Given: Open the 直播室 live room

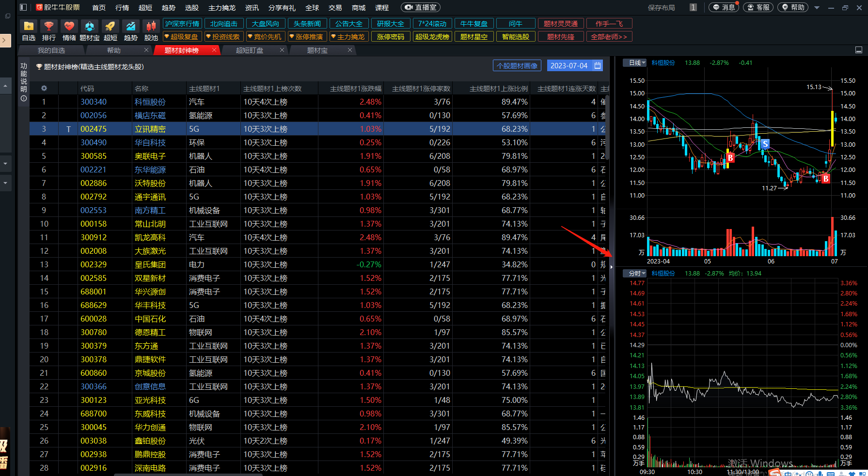Looking at the screenshot, I should (421, 7).
